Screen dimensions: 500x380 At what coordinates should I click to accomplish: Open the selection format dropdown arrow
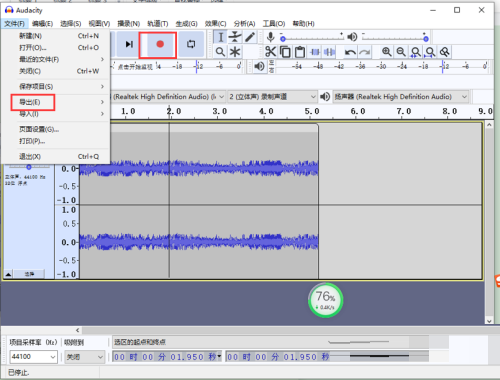click(x=219, y=356)
